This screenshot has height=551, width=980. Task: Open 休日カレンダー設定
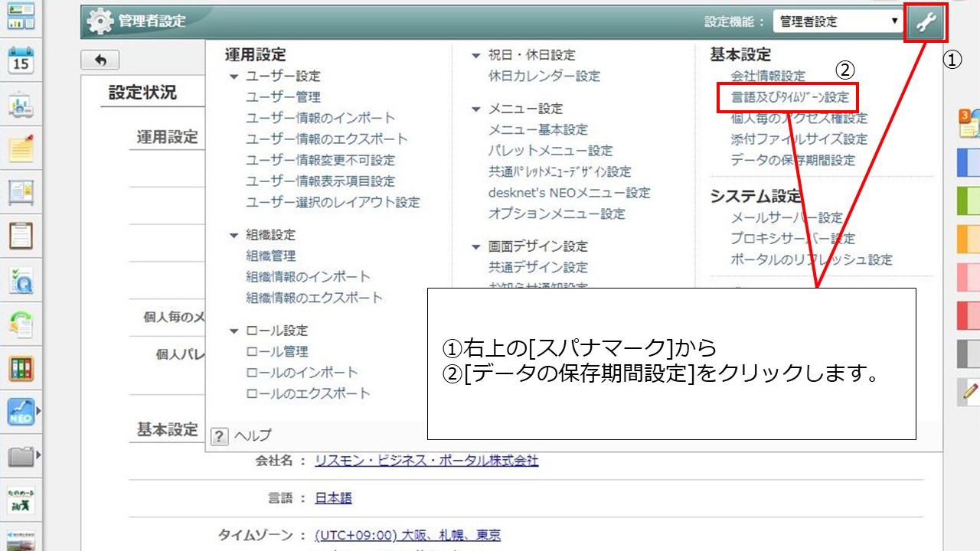coord(544,77)
